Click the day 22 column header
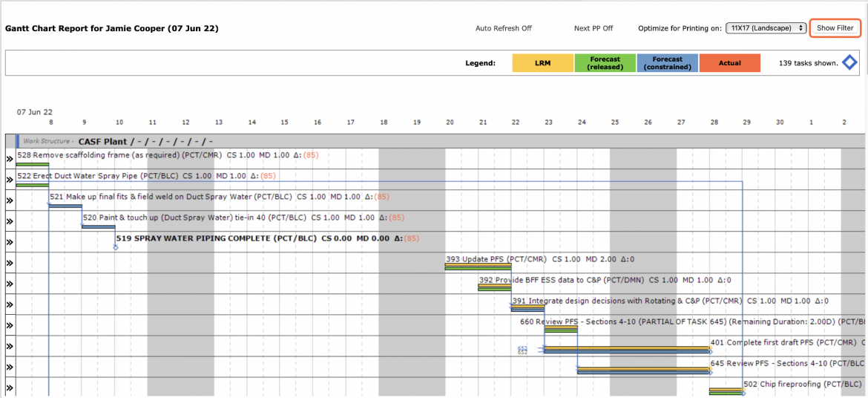 [x=516, y=122]
